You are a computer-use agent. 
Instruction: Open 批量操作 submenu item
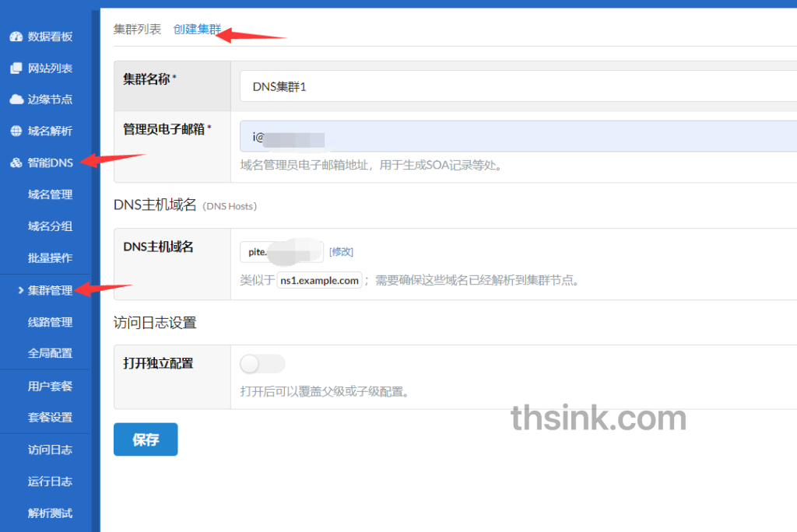tap(50, 258)
